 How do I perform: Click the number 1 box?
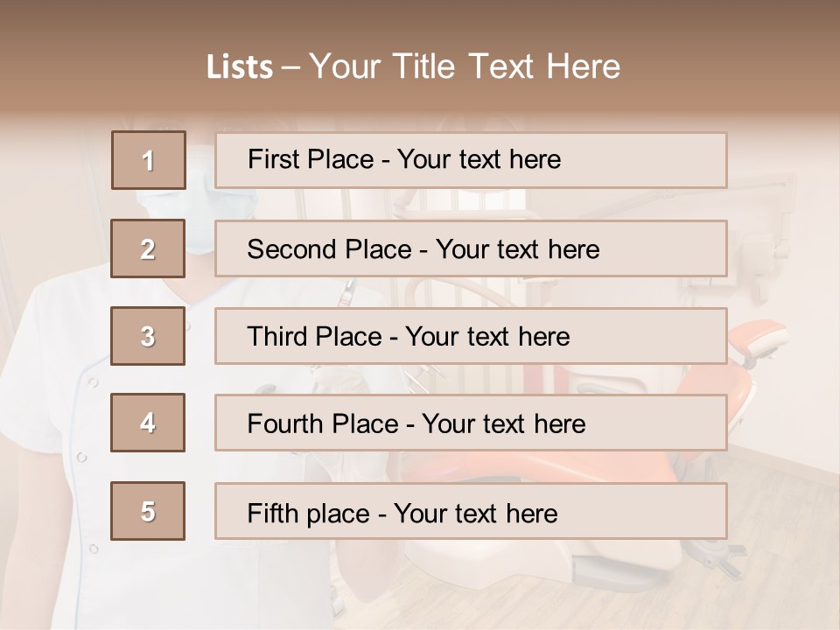click(x=149, y=160)
